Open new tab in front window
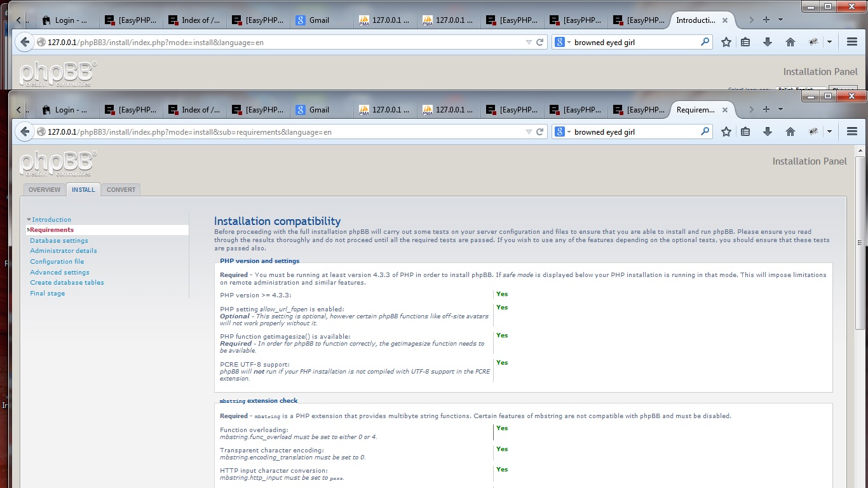 point(766,109)
